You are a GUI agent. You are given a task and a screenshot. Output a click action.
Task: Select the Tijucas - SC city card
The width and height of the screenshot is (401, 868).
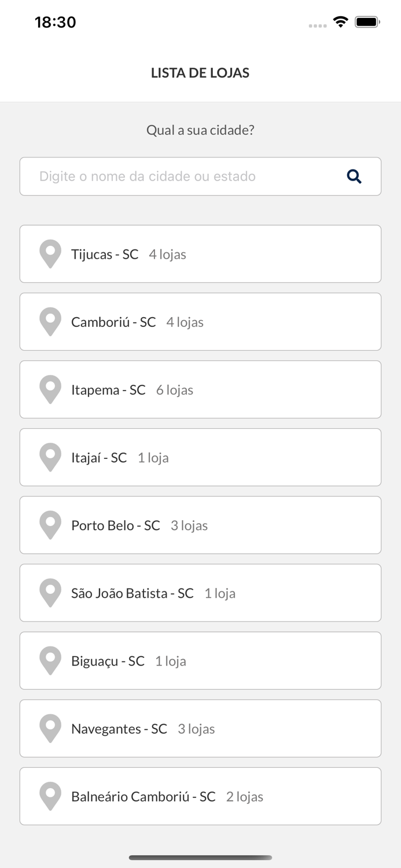[x=200, y=253]
